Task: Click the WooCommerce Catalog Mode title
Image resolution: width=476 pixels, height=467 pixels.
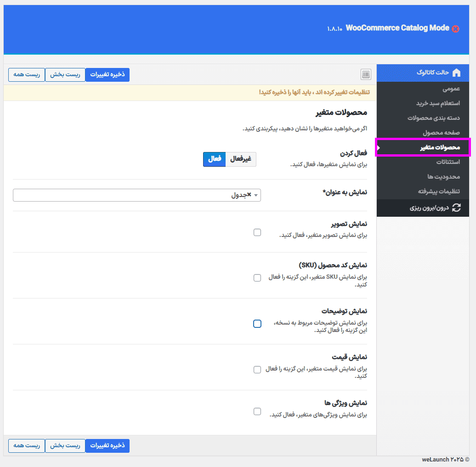Action: pos(397,28)
